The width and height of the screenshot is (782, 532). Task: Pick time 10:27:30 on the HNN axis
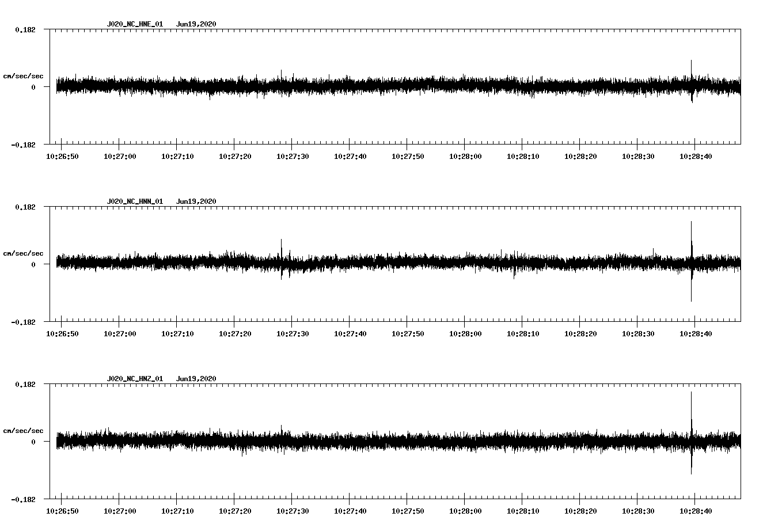pos(293,334)
